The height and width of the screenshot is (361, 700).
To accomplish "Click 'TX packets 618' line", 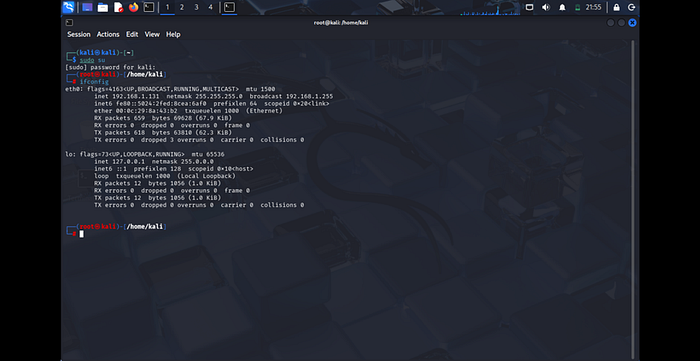I will point(163,133).
